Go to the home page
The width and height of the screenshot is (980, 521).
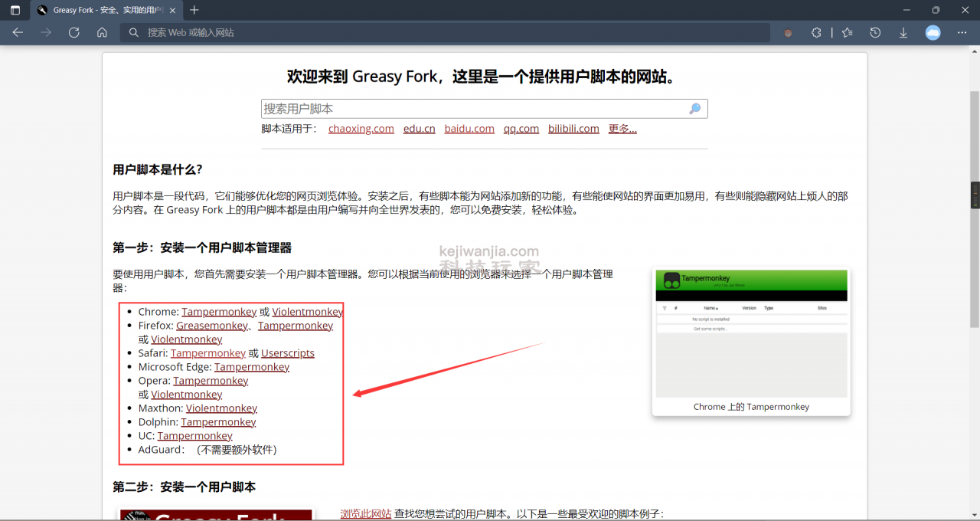tap(102, 32)
